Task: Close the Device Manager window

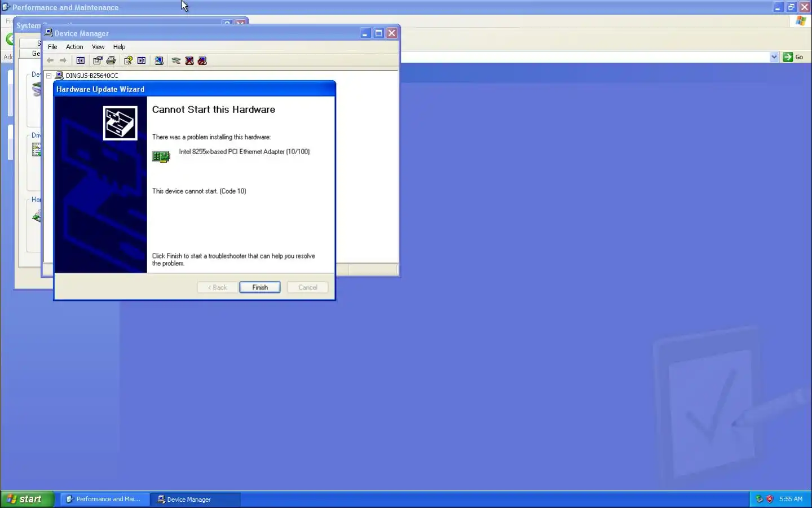Action: coord(392,33)
